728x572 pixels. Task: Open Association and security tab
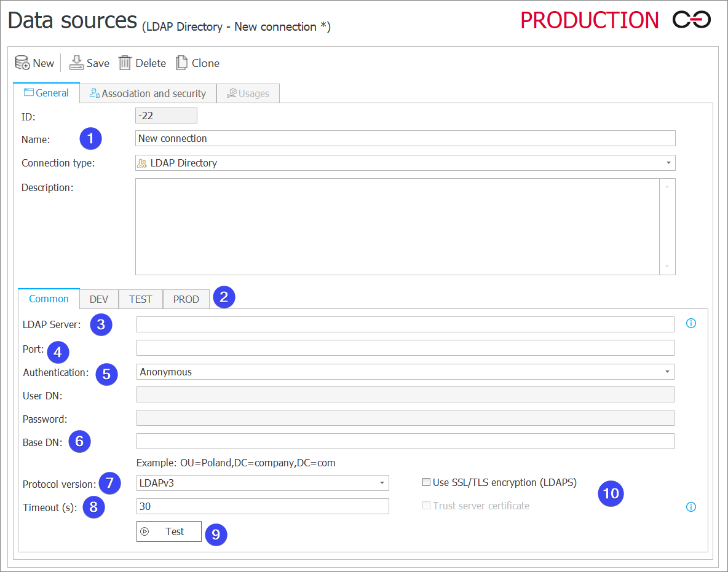[x=148, y=93]
